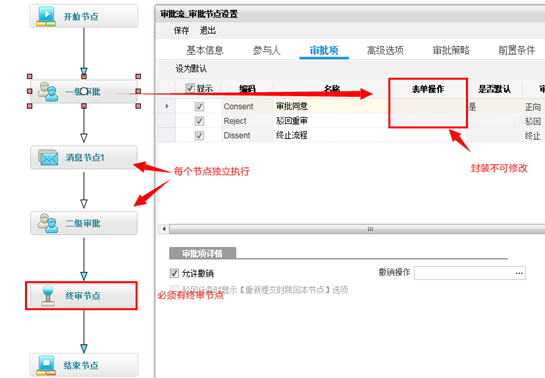Click the 结束节点 stop icon
Image resolution: width=545 pixels, height=378 pixels.
click(x=46, y=365)
